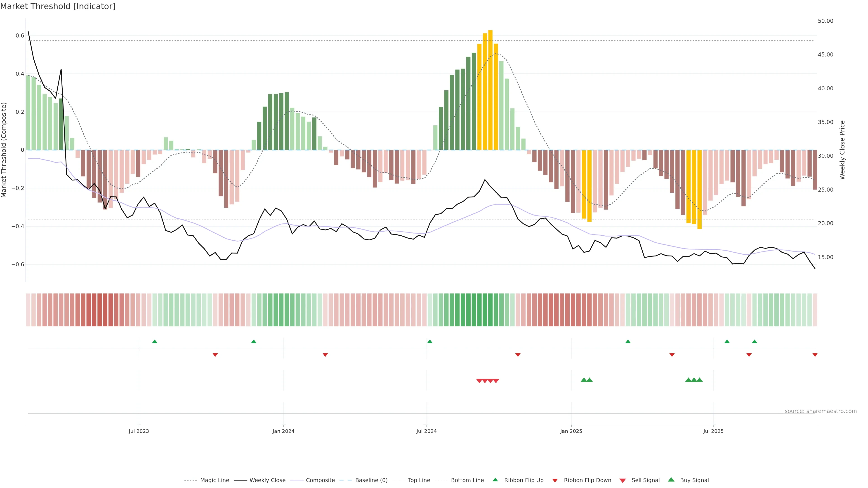Click the Jan 2024 x-axis label
868x488 pixels.
pos(283,431)
